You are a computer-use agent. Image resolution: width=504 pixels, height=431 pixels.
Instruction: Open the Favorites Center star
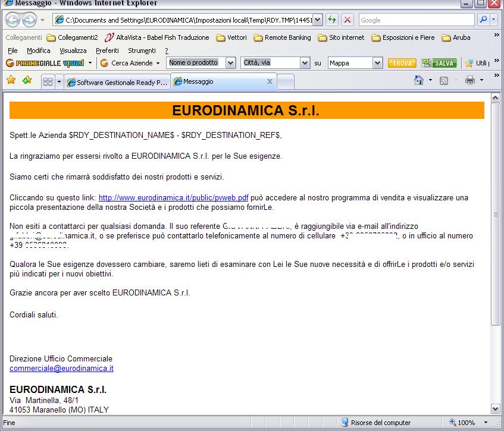pyautogui.click(x=11, y=80)
